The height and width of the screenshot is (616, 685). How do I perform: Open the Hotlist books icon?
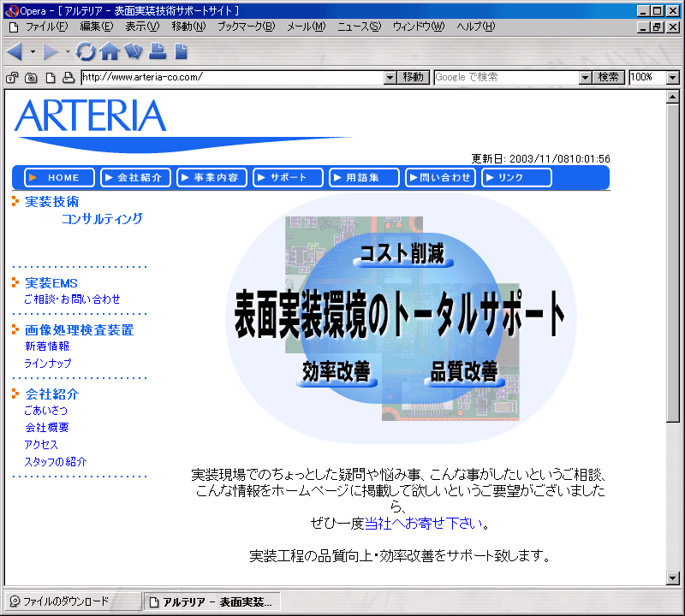(134, 51)
